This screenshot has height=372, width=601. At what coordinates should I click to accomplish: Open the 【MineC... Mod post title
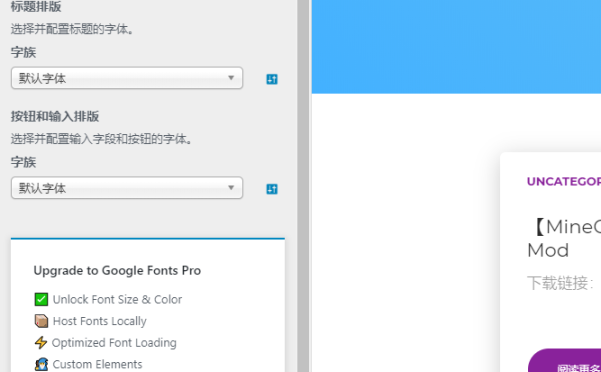564,238
